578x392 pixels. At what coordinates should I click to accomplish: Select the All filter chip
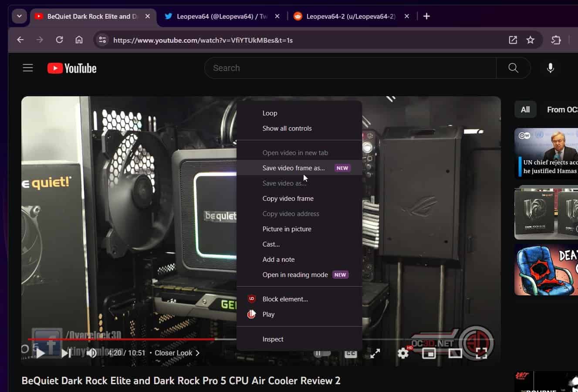(525, 110)
